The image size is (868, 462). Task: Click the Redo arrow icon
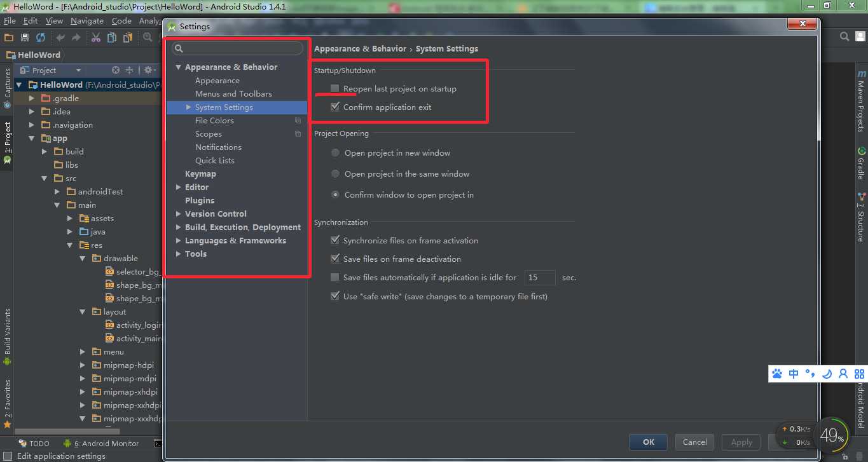pyautogui.click(x=76, y=37)
